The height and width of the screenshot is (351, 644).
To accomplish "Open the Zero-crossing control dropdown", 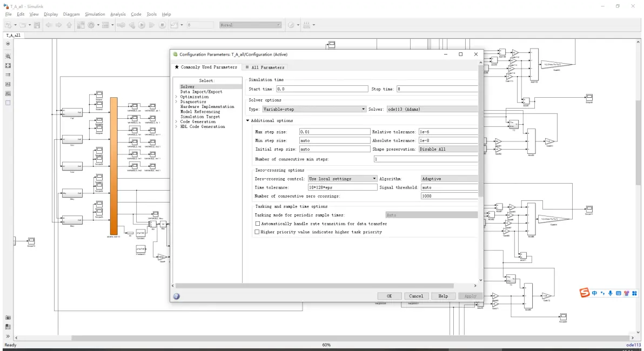I will [342, 179].
